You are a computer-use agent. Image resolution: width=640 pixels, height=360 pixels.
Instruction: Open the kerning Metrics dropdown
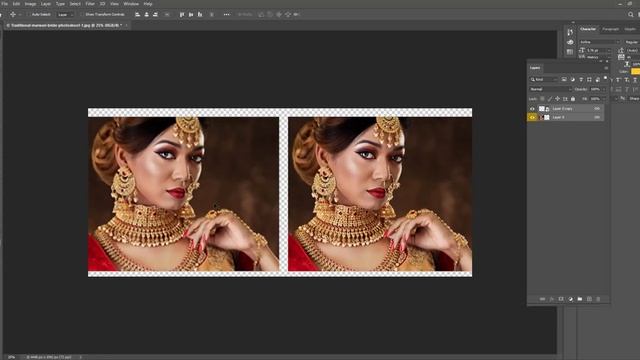click(x=599, y=57)
